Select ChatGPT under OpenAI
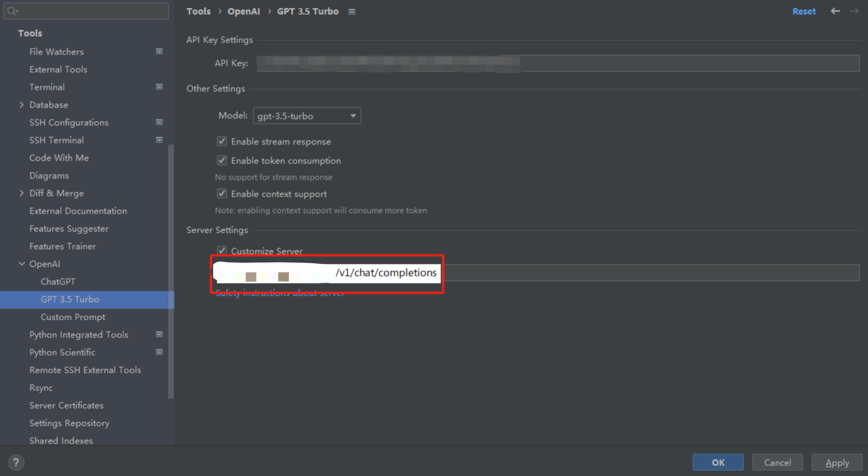 [58, 281]
